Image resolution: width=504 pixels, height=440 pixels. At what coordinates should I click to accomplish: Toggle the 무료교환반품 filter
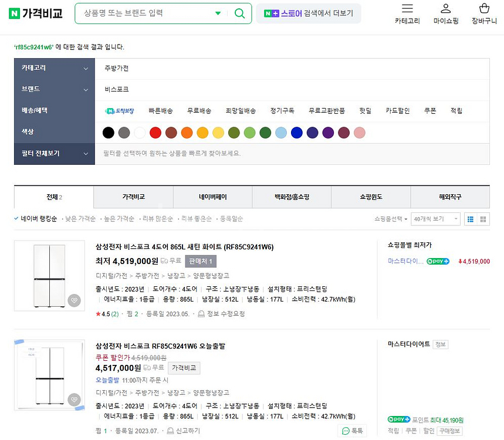click(327, 111)
